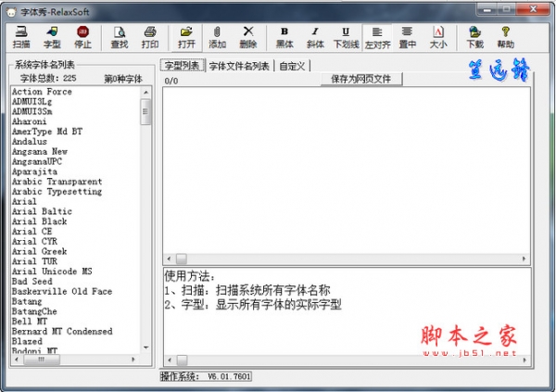Click the 下载 download icon
The width and height of the screenshot is (556, 392).
[474, 37]
